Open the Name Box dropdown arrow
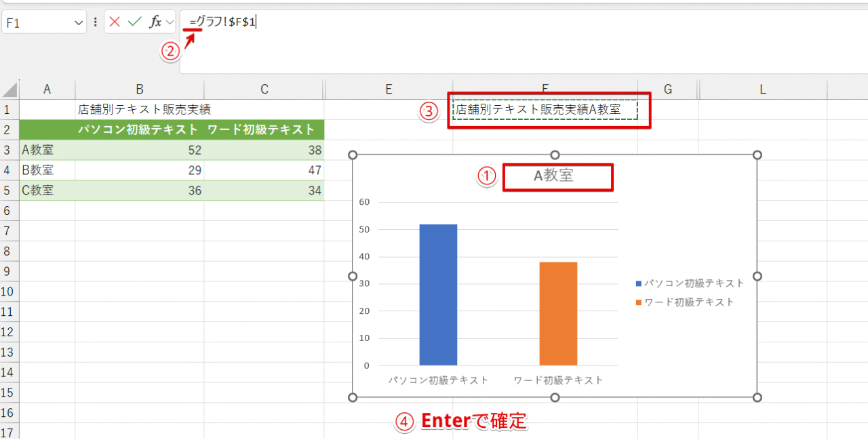 [79, 22]
